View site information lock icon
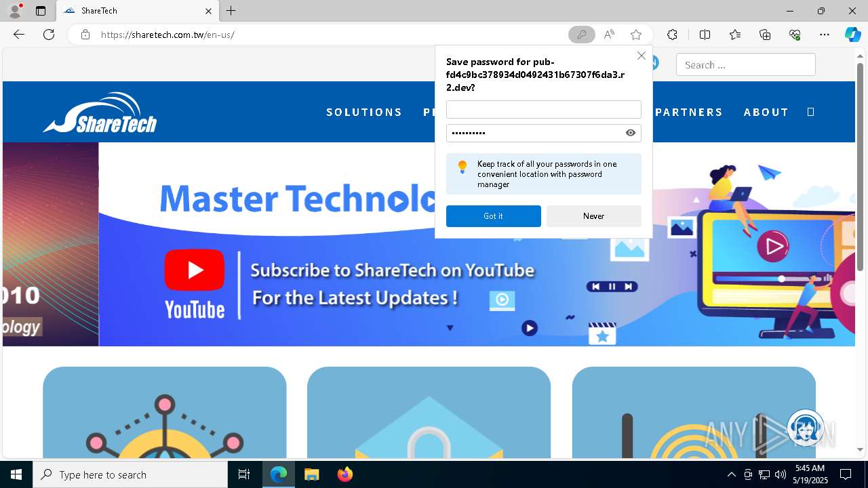This screenshot has width=868, height=488. [85, 35]
